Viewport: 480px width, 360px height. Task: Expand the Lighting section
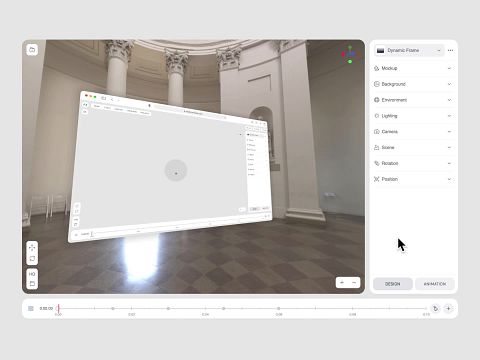coord(413,116)
